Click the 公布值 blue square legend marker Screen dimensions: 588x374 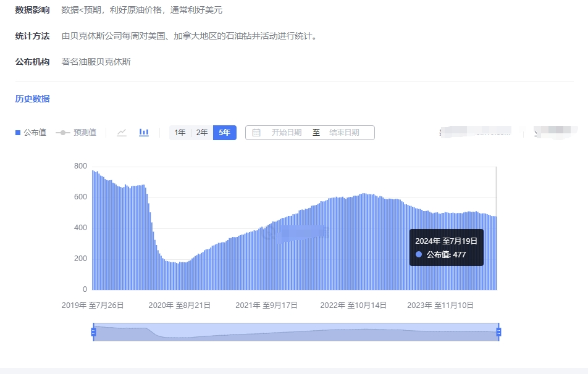pos(18,133)
